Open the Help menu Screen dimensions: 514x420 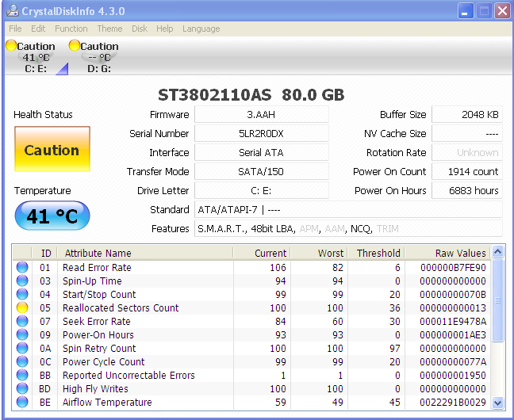click(164, 29)
